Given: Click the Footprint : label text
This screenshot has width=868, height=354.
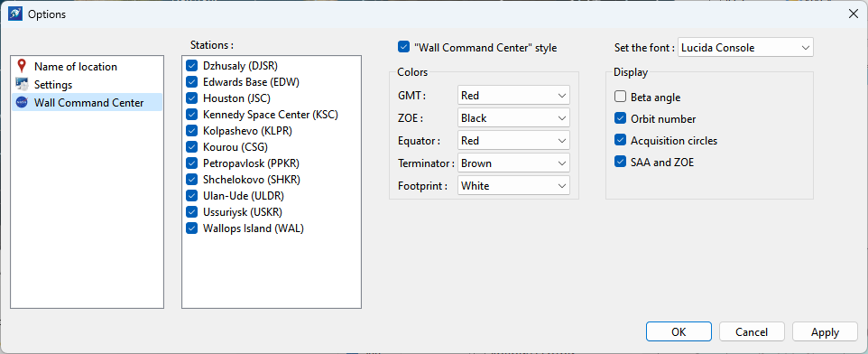Looking at the screenshot, I should 423,186.
